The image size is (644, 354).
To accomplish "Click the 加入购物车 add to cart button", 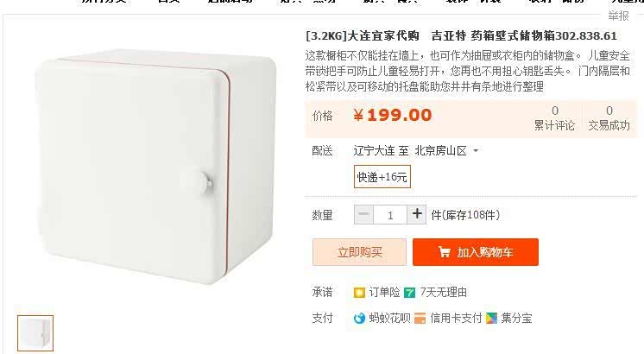I will click(x=476, y=252).
